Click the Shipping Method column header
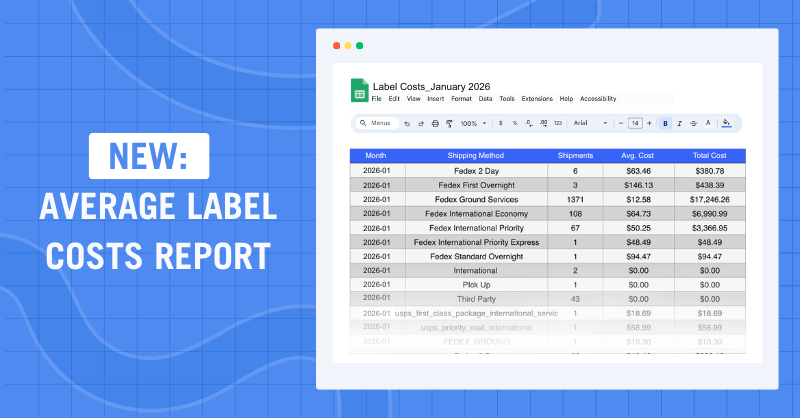The height and width of the screenshot is (418, 800). [476, 156]
